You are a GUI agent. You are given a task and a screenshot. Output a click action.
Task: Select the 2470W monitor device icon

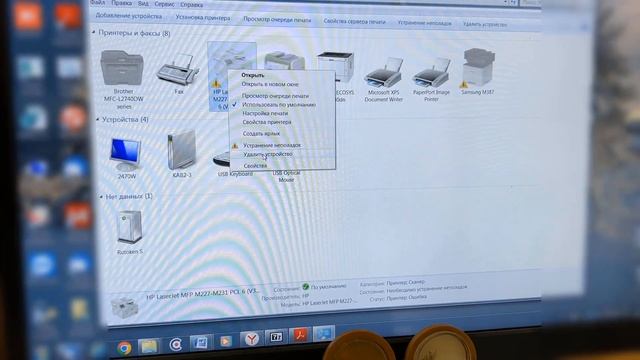coord(126,155)
